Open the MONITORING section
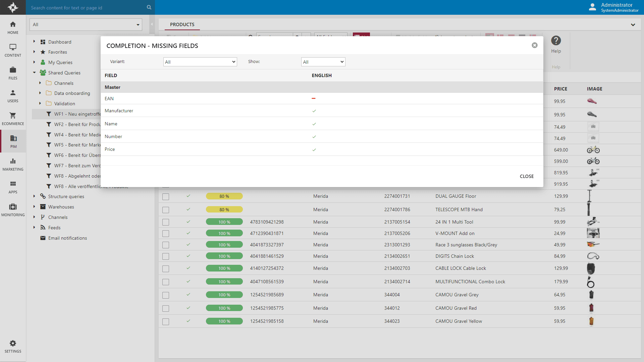Viewport: 644px width, 362px height. tap(13, 210)
